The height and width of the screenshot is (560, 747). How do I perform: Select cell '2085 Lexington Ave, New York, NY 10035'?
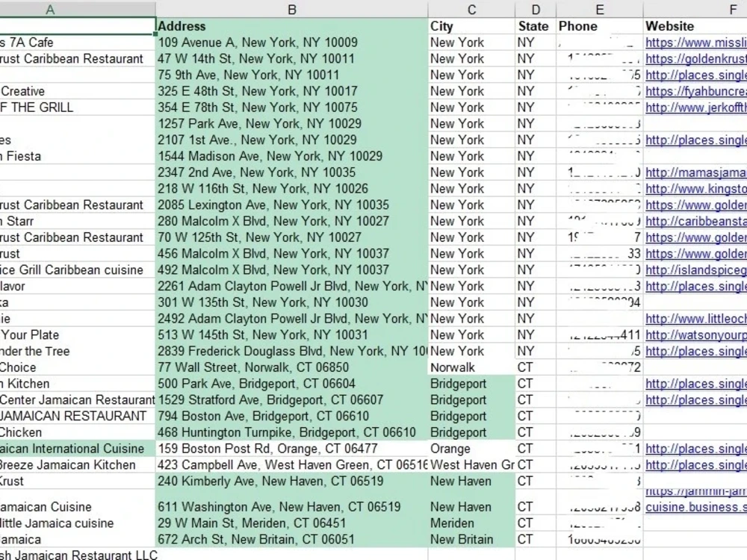[x=291, y=205]
